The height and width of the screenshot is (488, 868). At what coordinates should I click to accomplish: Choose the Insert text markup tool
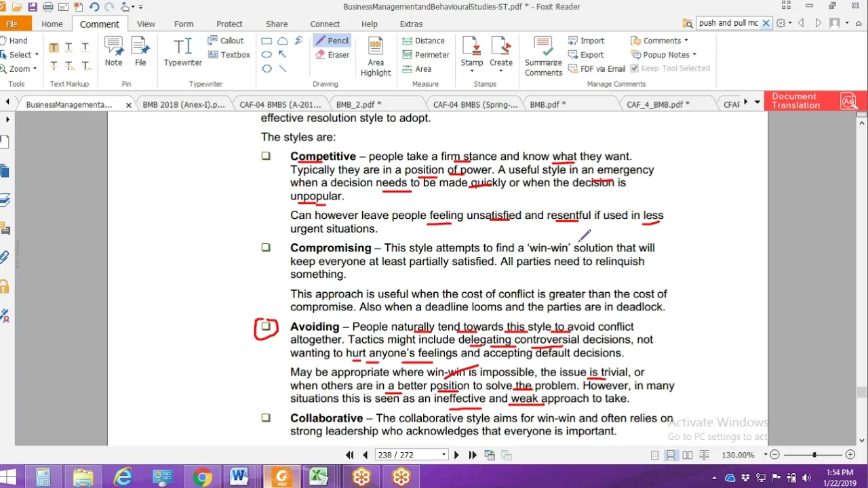tap(85, 66)
